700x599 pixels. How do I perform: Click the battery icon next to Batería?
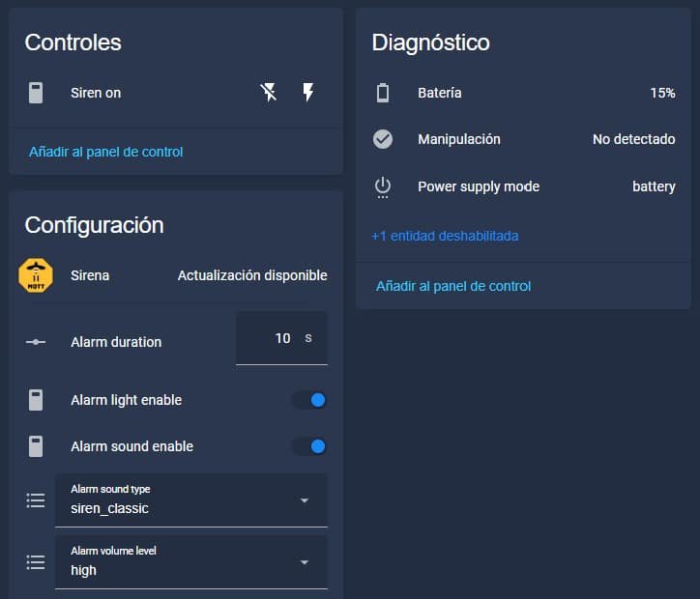pyautogui.click(x=383, y=93)
